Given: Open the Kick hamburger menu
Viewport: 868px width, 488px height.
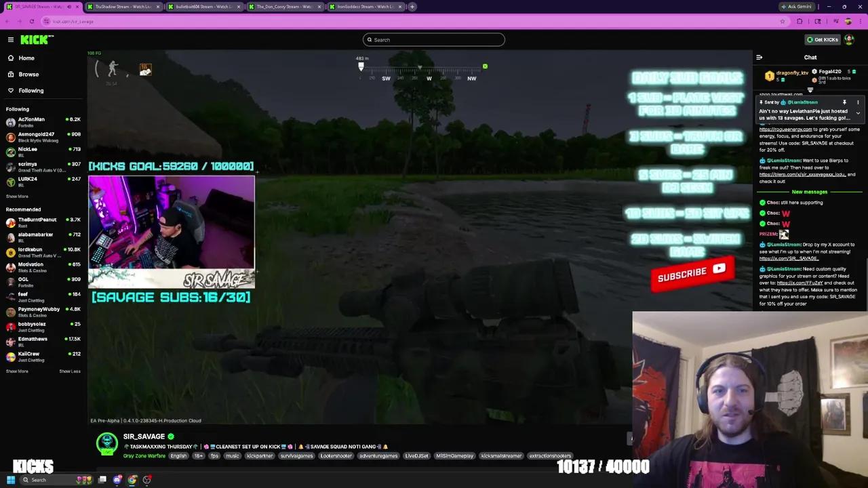Looking at the screenshot, I should 11,40.
